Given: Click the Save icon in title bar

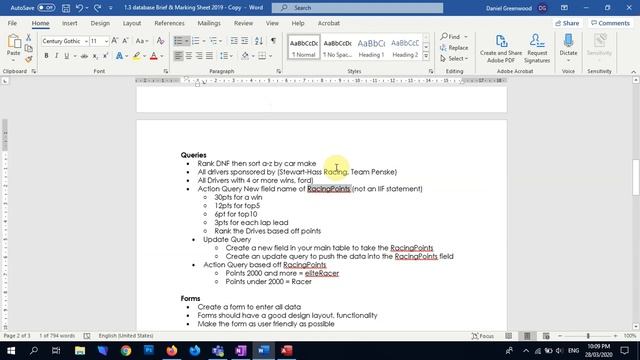Looking at the screenshot, I should (66, 8).
